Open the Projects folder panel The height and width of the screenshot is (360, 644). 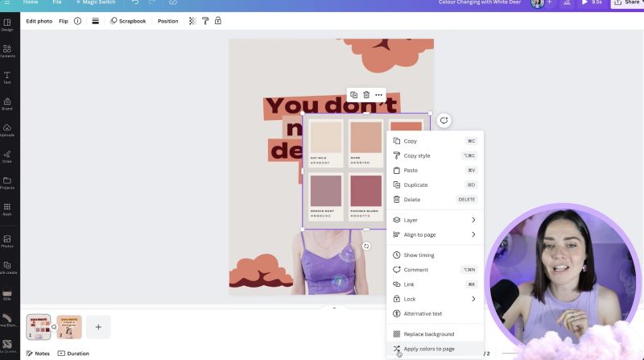click(x=7, y=183)
